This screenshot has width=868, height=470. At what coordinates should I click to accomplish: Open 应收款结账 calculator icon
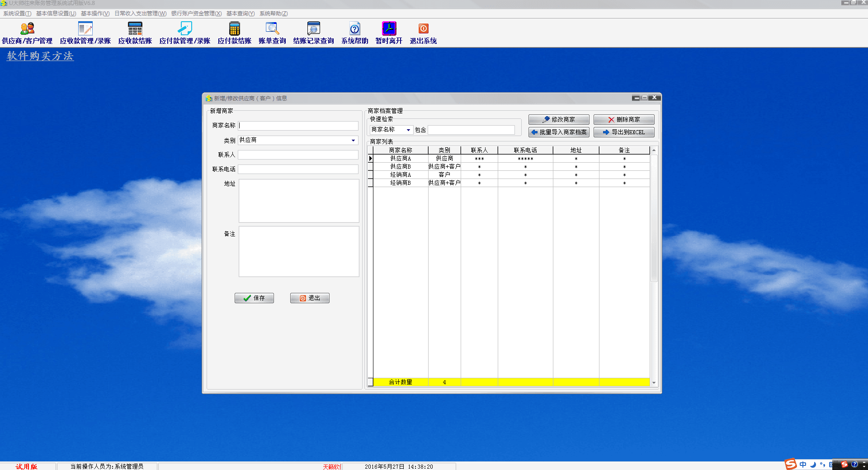coord(135,29)
